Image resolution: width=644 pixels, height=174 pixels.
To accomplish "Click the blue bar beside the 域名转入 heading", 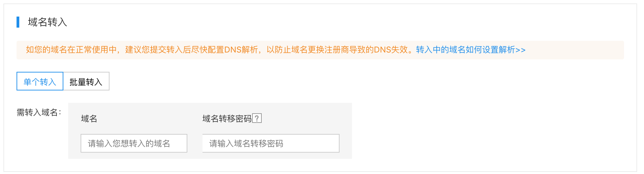I will pyautogui.click(x=18, y=22).
